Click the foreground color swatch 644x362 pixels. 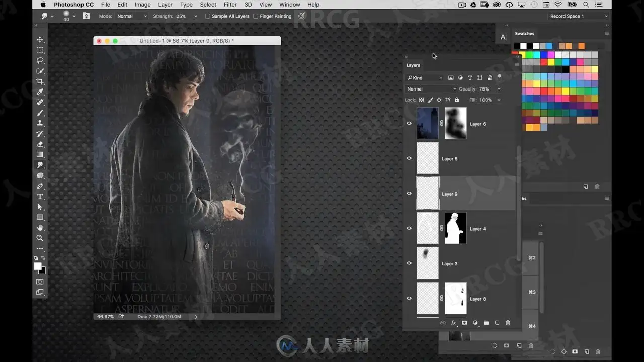38,266
